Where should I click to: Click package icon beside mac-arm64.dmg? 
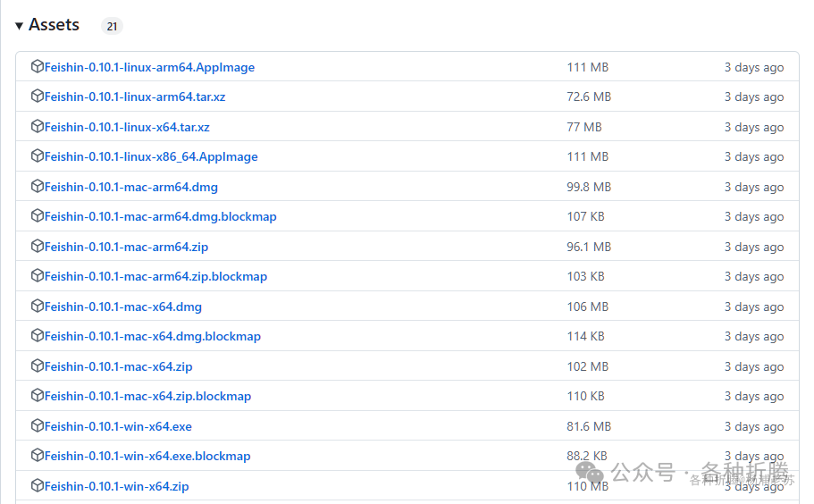tap(38, 186)
